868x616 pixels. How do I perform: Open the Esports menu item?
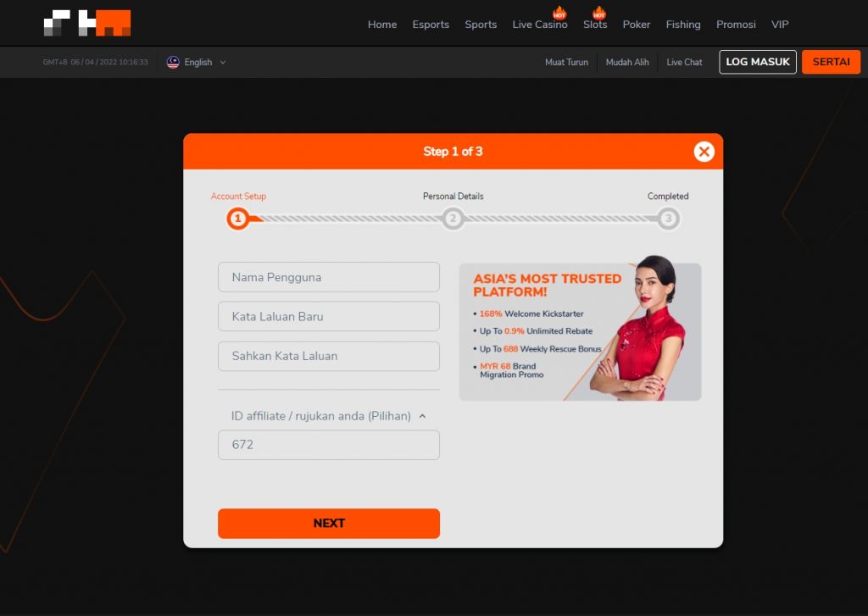pyautogui.click(x=431, y=25)
